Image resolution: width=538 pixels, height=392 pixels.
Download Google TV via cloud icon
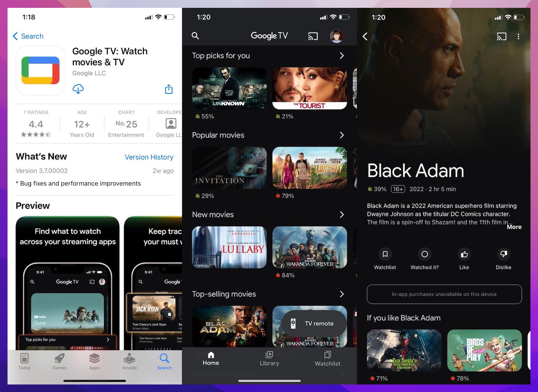[x=78, y=89]
